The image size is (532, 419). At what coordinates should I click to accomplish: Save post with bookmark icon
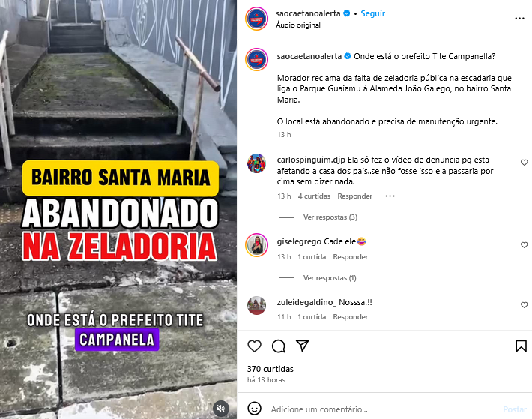(x=522, y=346)
